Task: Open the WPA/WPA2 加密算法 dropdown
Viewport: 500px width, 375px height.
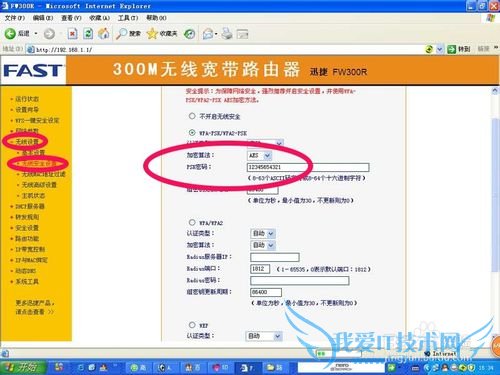Action: click(x=263, y=245)
